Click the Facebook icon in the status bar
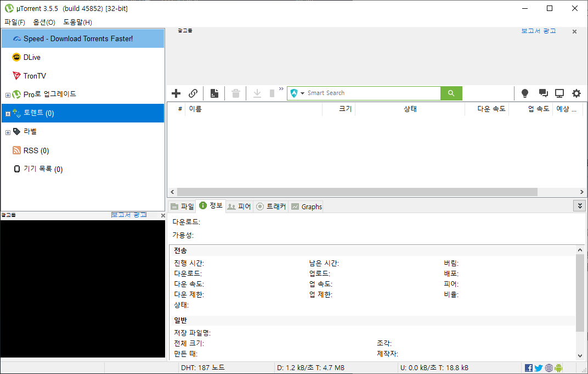Viewport: 588px width, 374px height. (528, 367)
